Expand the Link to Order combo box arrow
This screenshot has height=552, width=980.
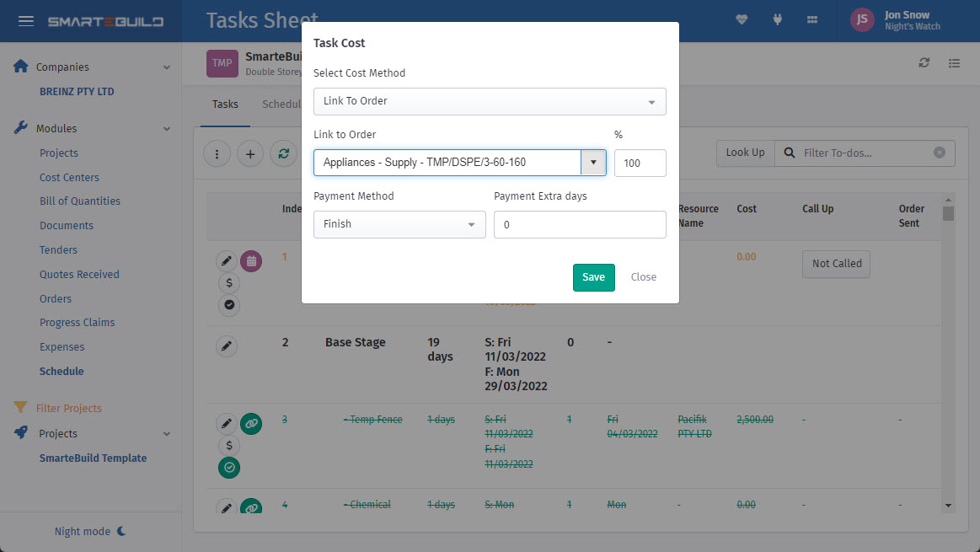pyautogui.click(x=593, y=163)
